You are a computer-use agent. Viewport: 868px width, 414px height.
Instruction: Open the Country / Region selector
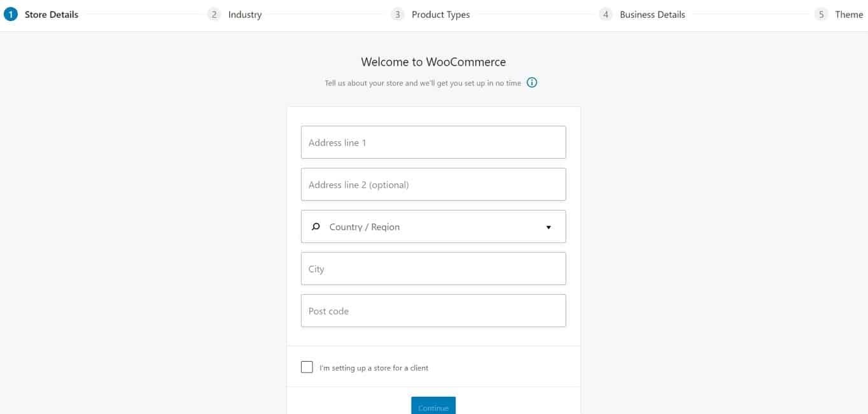pos(433,227)
